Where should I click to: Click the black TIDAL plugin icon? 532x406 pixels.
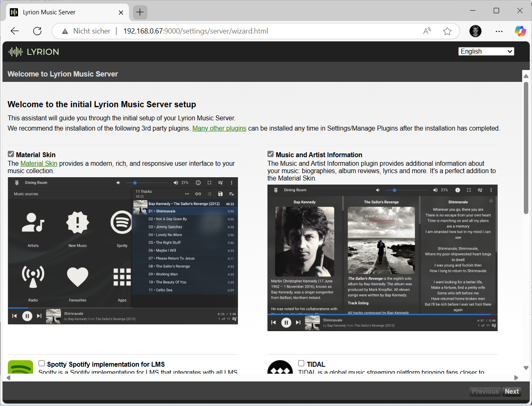280,367
